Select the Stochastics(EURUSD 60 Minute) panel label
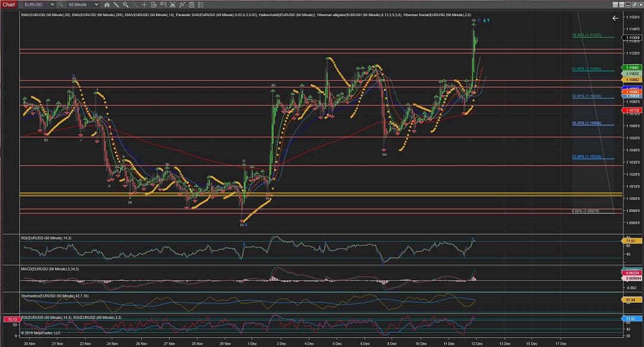Viewport: 644px width, 347px height. click(x=54, y=296)
